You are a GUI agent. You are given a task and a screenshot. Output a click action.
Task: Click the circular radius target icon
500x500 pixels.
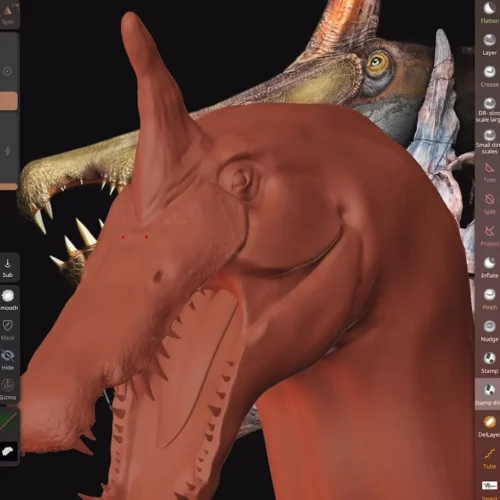click(x=7, y=71)
